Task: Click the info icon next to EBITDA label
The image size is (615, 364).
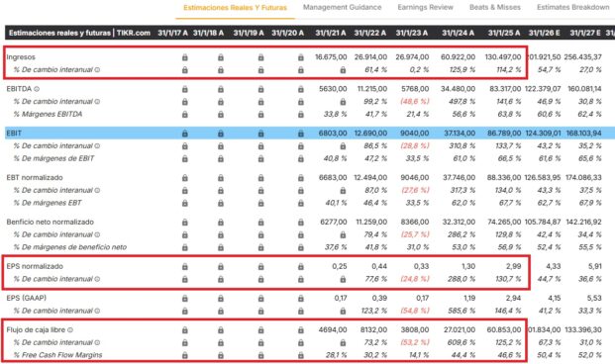Action: pos(37,89)
